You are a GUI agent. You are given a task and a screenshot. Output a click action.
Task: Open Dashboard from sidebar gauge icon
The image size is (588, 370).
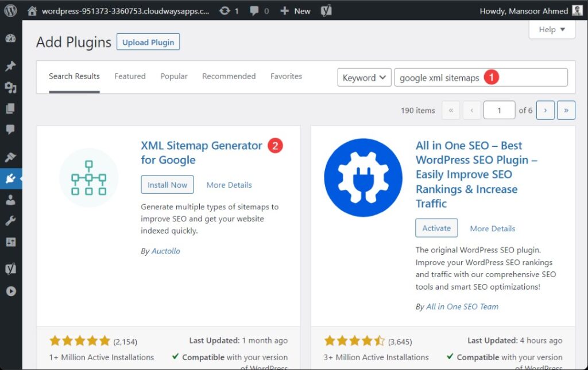pos(10,38)
